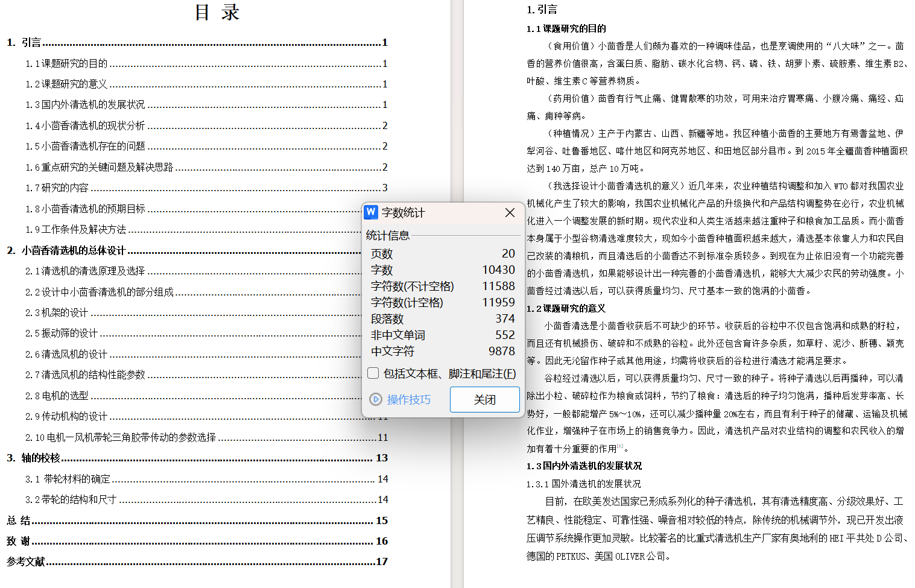Close the 字数统计 dialog with the X
Viewport: 915px width, 588px height.
(510, 213)
